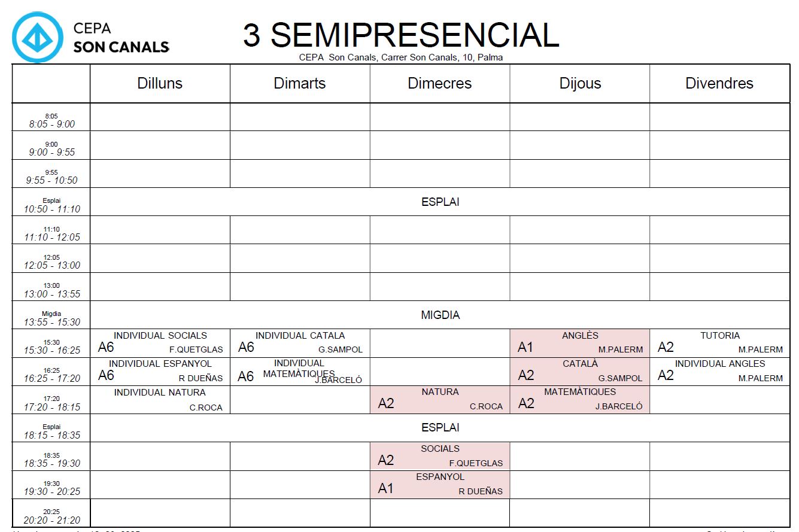Click the ANGLÈS class cell on Dijous
Viewport: 799px width, 532px height.
[580, 343]
